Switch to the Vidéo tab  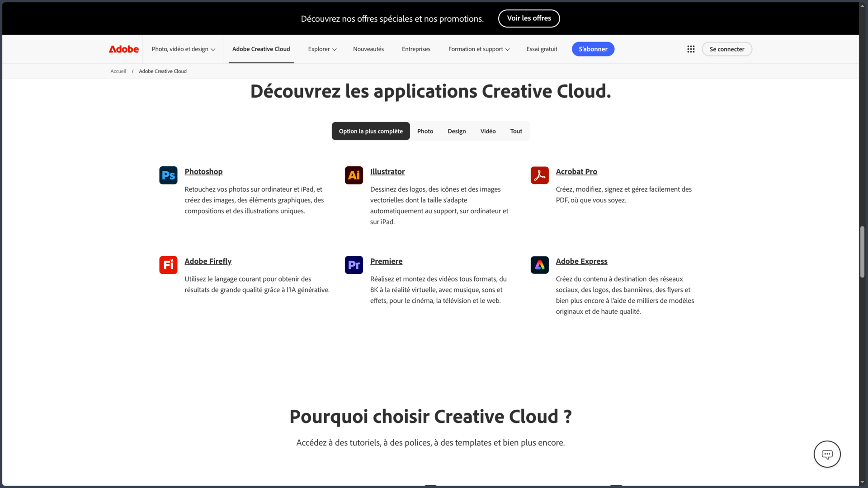488,131
